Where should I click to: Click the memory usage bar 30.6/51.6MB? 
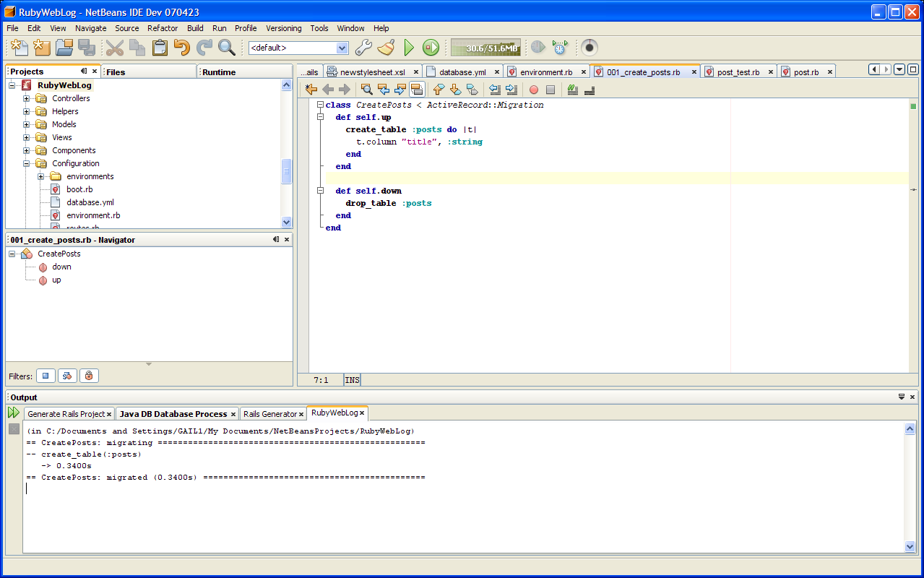(485, 48)
